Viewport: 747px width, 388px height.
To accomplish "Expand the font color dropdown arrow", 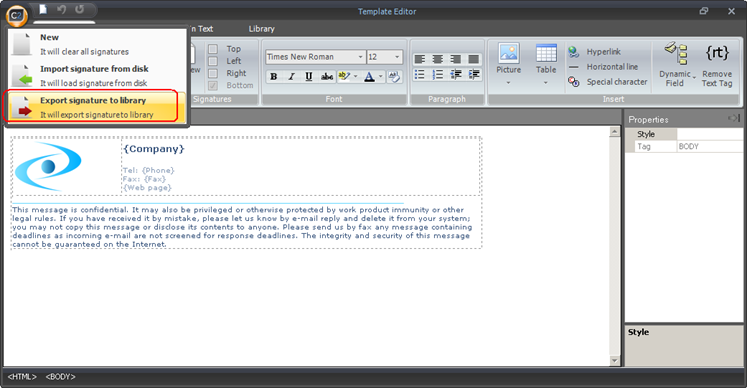I will click(x=381, y=76).
